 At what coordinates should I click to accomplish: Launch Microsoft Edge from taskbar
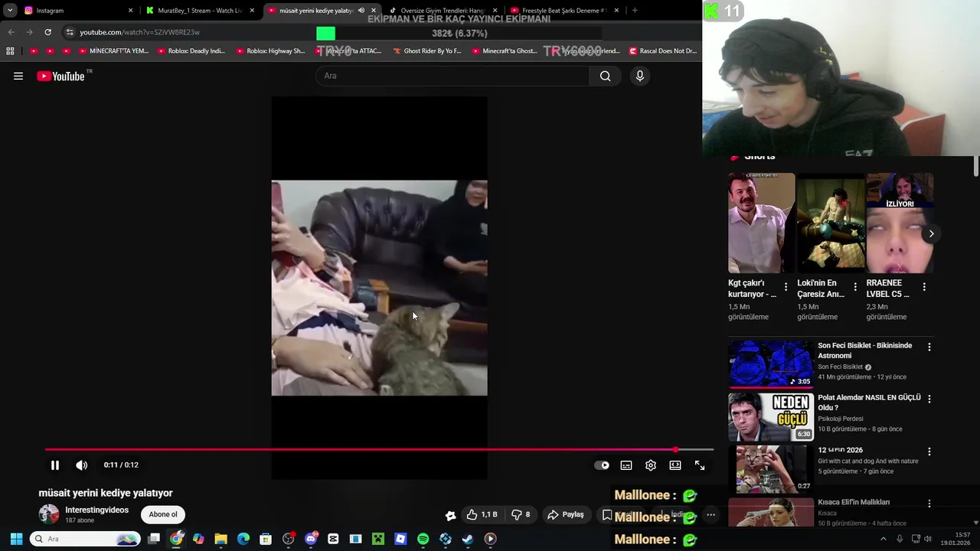(x=243, y=539)
